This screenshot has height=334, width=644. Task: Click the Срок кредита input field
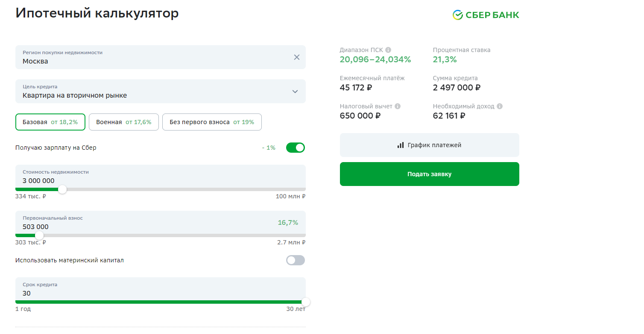click(x=161, y=289)
